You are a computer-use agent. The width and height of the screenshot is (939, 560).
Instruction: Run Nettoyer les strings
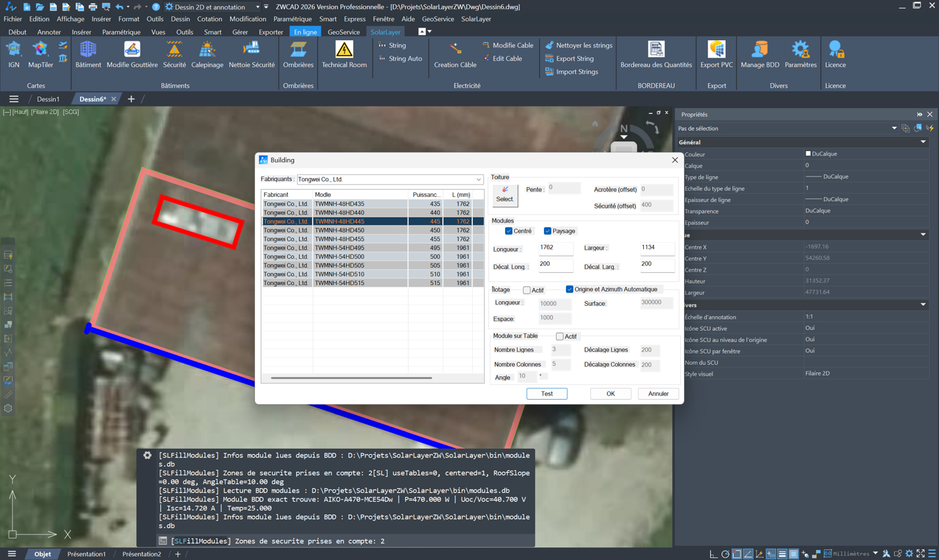pyautogui.click(x=579, y=46)
